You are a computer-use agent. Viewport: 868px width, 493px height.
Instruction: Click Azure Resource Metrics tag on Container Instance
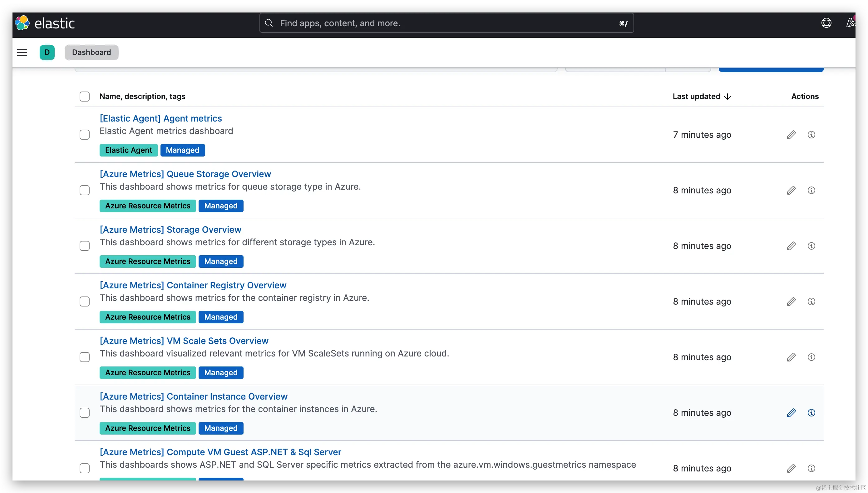click(148, 428)
